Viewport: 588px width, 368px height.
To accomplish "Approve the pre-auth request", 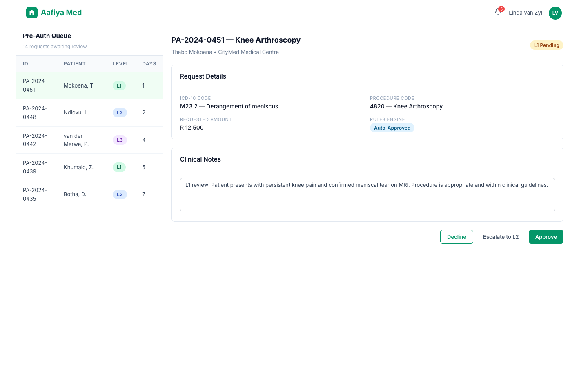I will click(x=546, y=237).
